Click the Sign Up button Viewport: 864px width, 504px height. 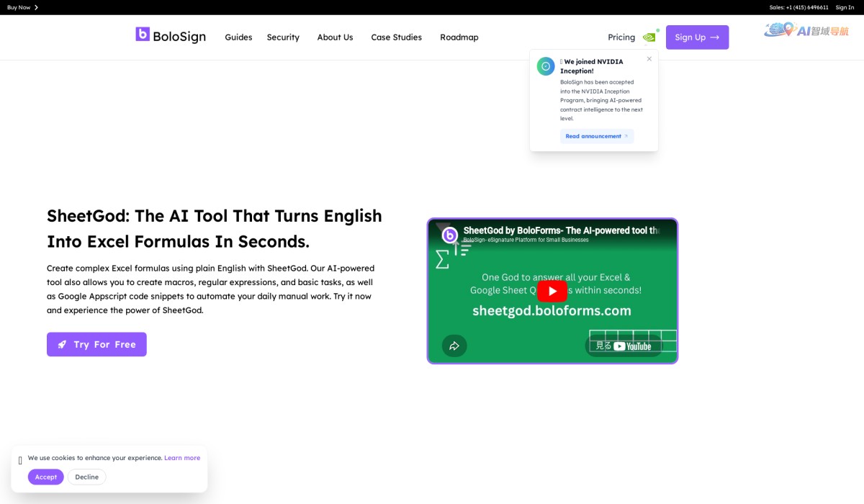tap(696, 37)
